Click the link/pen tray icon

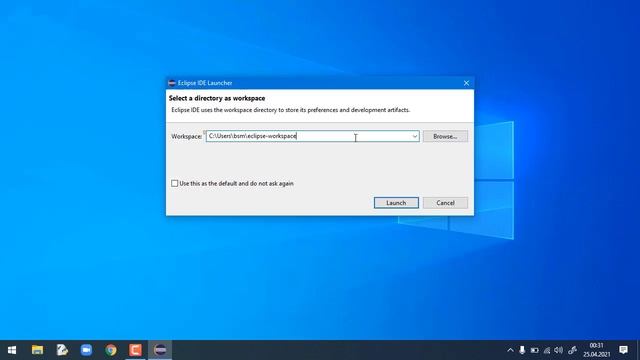point(573,350)
